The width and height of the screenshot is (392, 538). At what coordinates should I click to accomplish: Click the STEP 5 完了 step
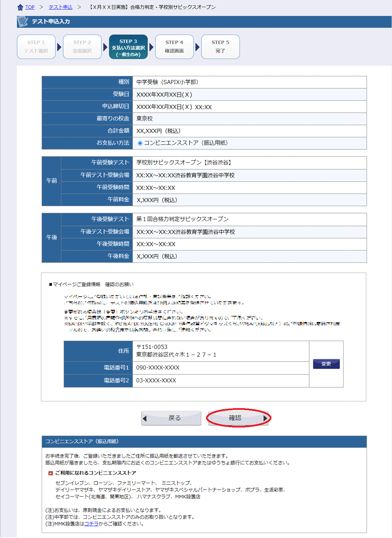(x=220, y=47)
